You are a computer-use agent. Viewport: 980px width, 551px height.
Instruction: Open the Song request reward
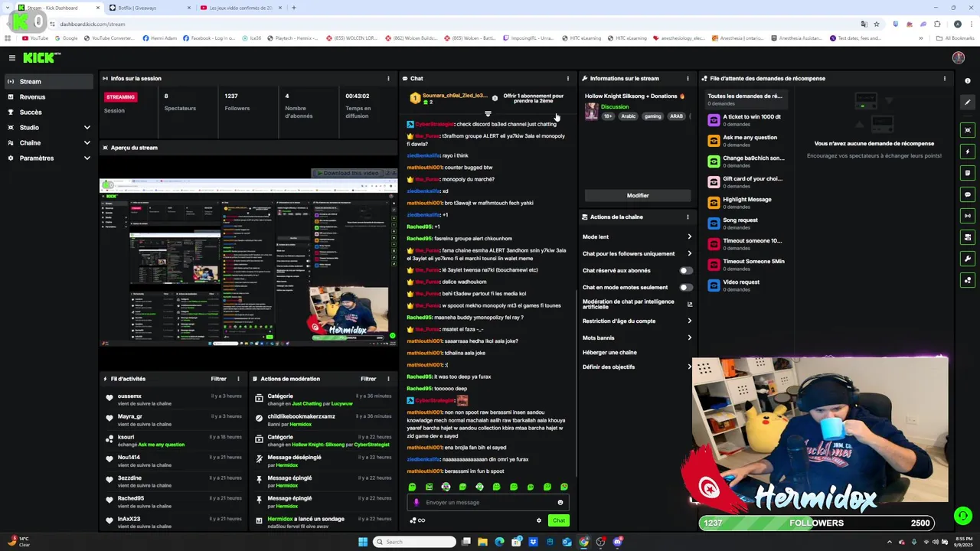click(x=745, y=223)
